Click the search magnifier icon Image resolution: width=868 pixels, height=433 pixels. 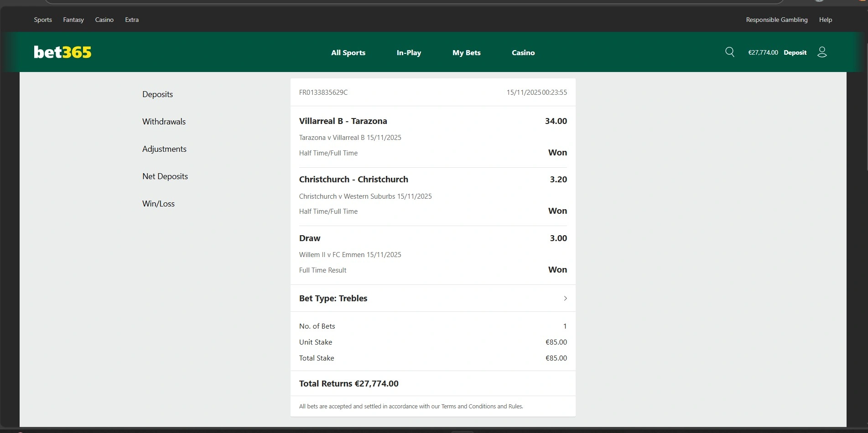tap(730, 52)
